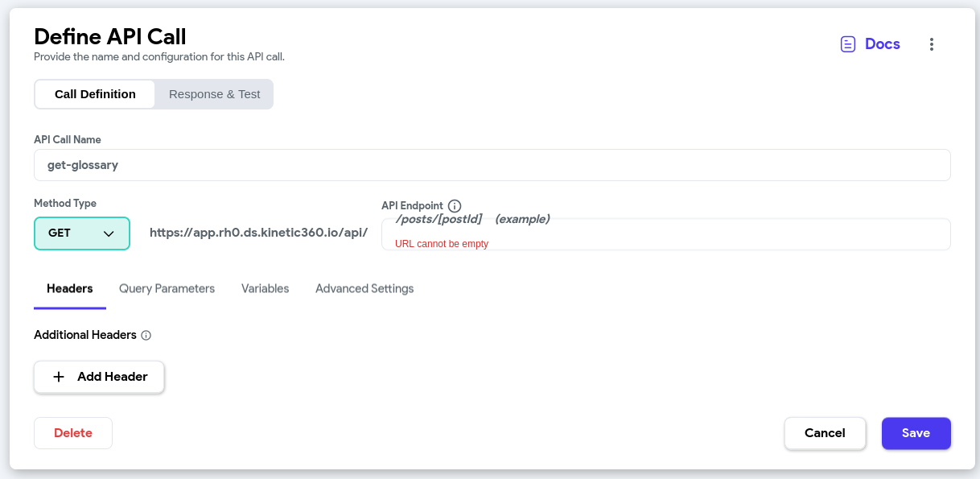Switch to the Variables tab
Viewport: 980px width, 479px height.
pos(265,288)
